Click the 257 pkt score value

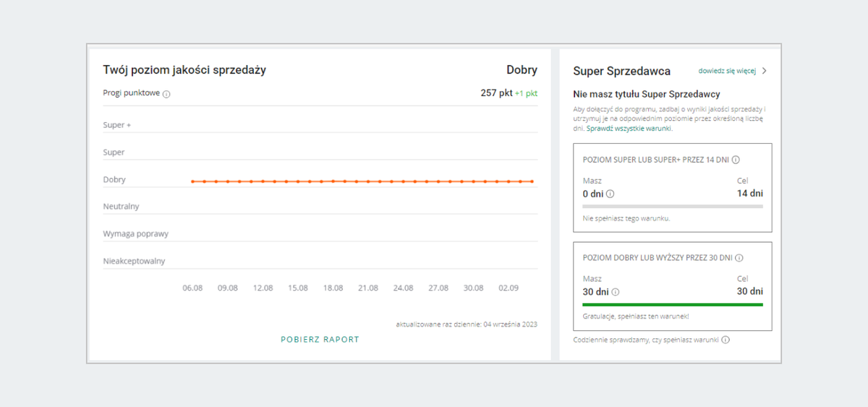[x=496, y=93]
